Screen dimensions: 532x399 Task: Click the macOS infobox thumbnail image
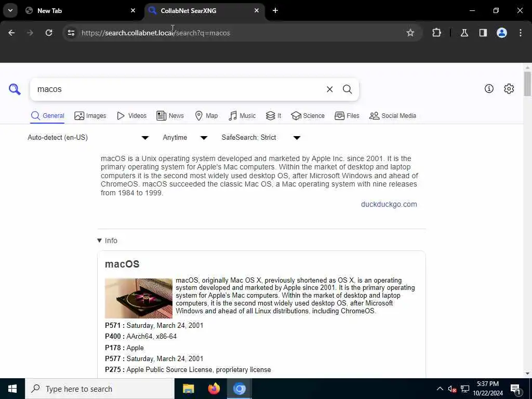(x=138, y=298)
